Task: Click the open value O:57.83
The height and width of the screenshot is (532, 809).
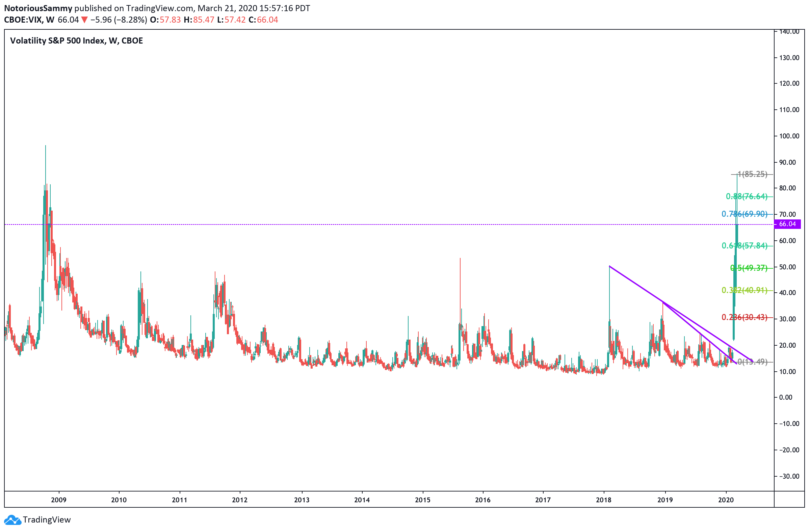Action: (165, 20)
